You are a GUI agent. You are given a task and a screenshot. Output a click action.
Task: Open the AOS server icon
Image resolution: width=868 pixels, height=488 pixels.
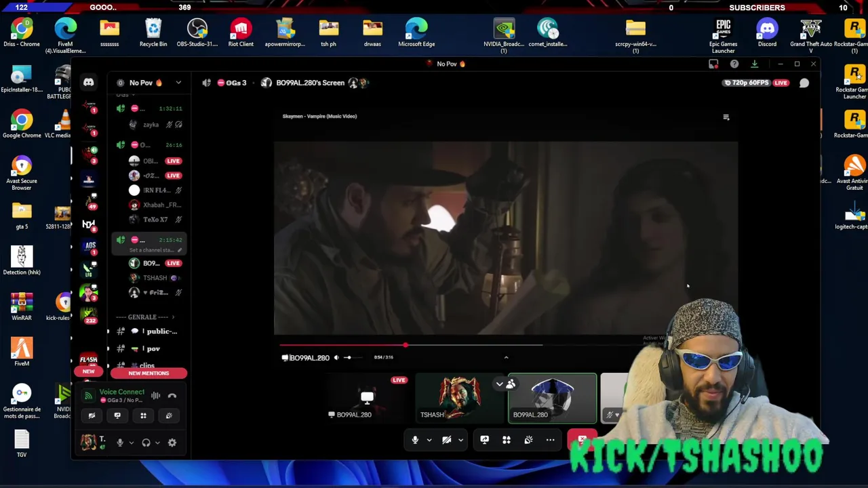pos(89,247)
